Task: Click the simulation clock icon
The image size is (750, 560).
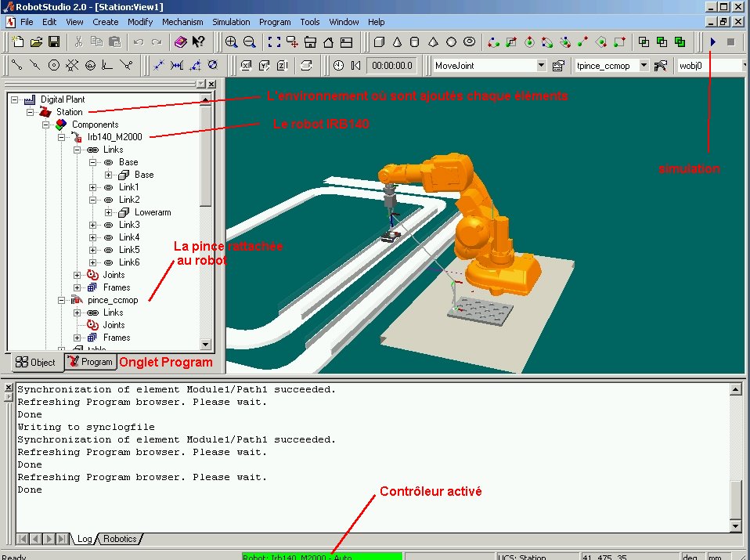Action: click(x=339, y=65)
